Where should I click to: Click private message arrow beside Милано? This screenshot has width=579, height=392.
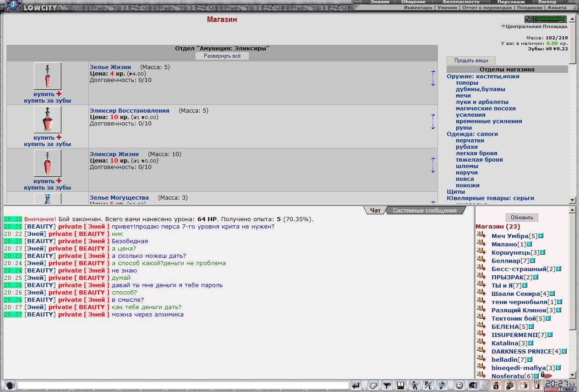point(481,243)
